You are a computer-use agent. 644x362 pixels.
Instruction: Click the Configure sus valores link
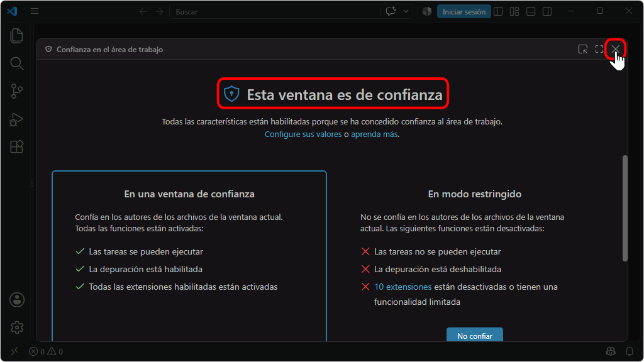[303, 134]
